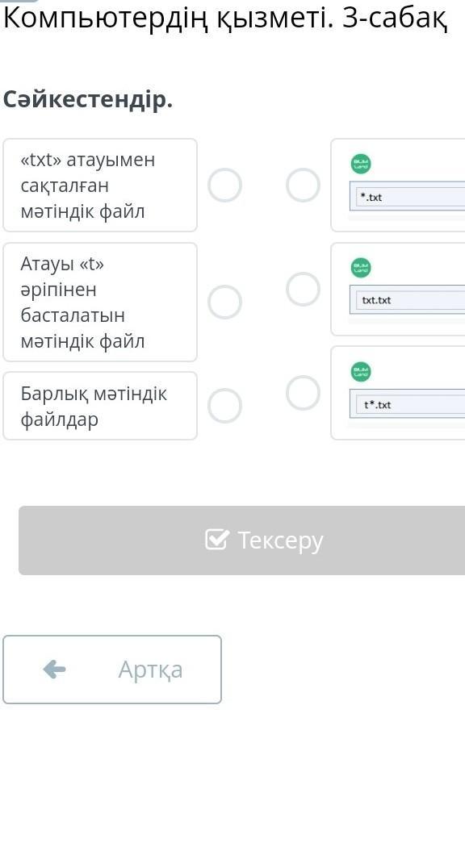
Task: Select radio next to Барлық мәтіндік файлдар
Action: [225, 405]
